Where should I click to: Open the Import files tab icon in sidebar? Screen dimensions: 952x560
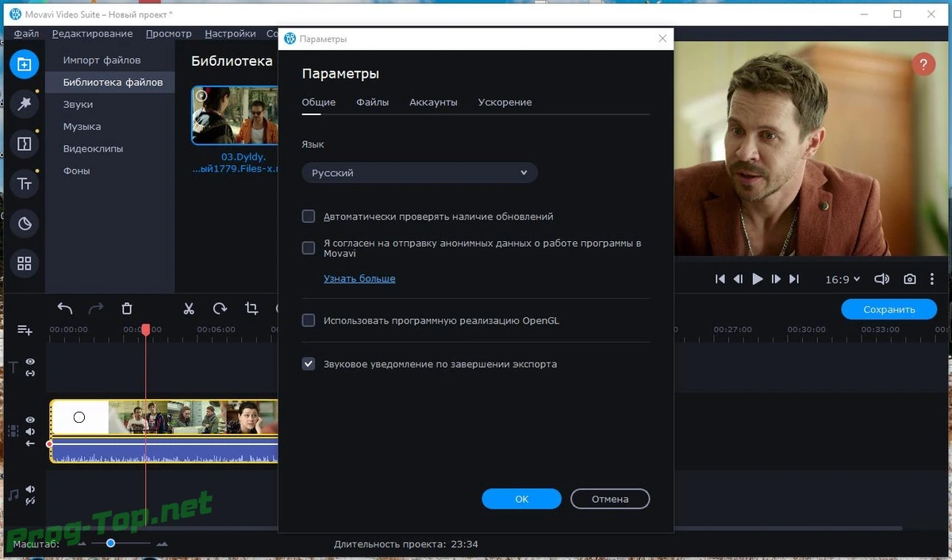[24, 63]
